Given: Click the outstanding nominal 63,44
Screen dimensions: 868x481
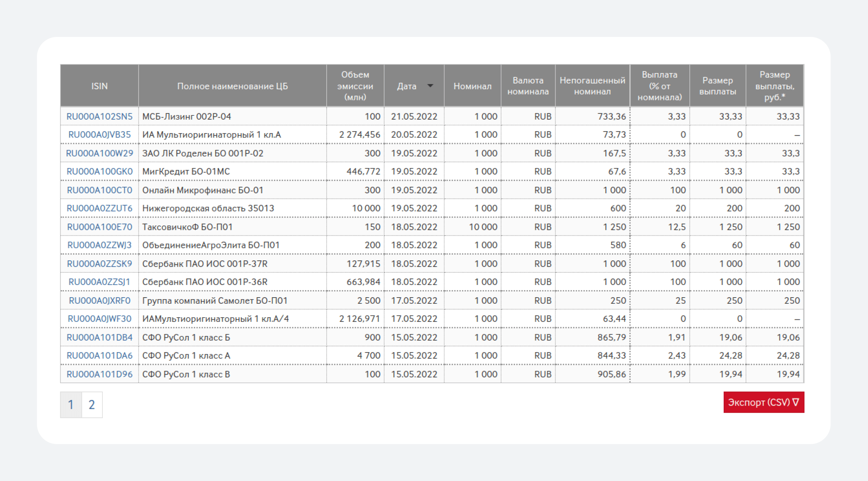Looking at the screenshot, I should [x=614, y=319].
